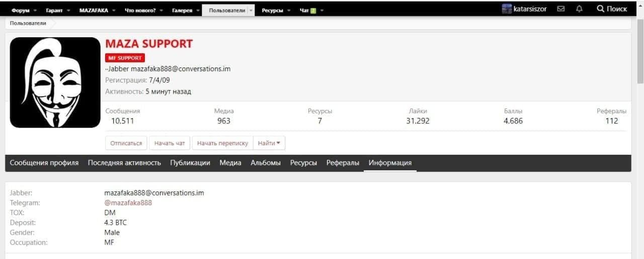This screenshot has height=259, width=644.
Task: Open the Ресурсы nav menu
Action: click(x=272, y=11)
